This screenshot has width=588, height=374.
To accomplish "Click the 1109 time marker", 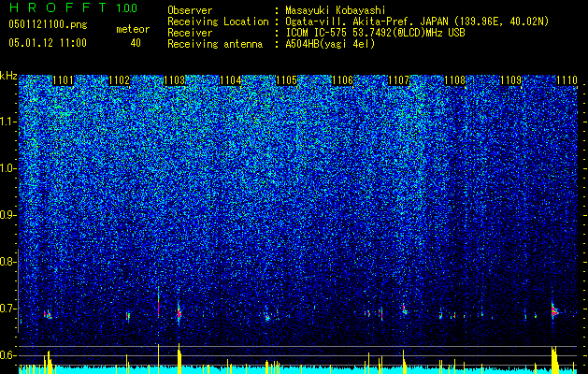I will coord(510,80).
